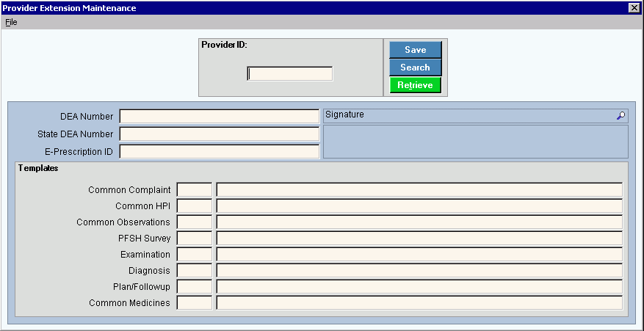Select the Common Complaint description field
Screen dimensions: 644x331
[419, 190]
